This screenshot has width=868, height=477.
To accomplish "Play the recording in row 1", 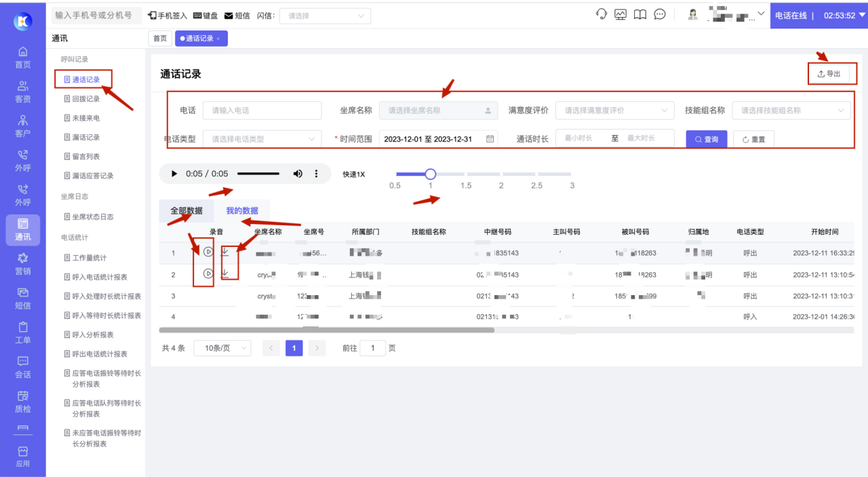I will coord(208,252).
